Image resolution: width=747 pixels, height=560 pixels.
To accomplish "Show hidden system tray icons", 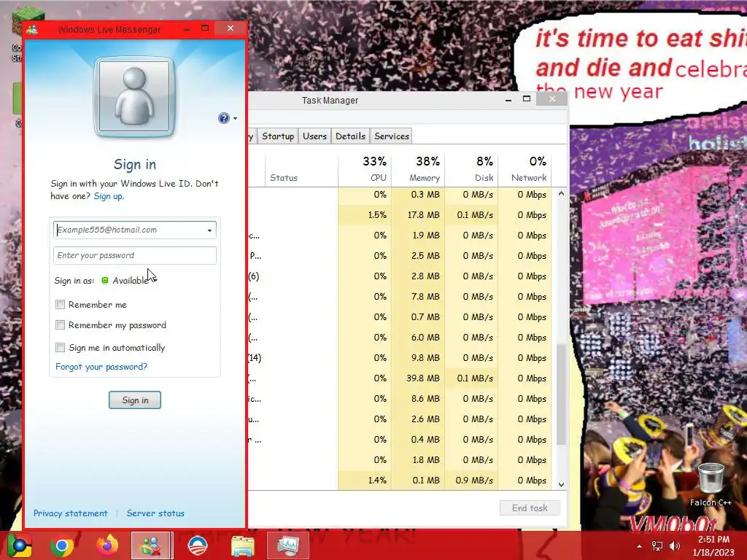I will click(x=639, y=546).
